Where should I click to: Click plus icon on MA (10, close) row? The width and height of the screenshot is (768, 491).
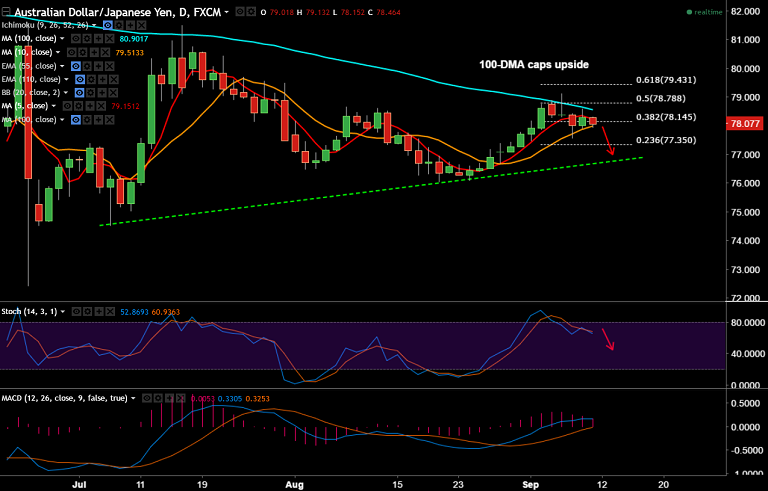pyautogui.click(x=95, y=52)
